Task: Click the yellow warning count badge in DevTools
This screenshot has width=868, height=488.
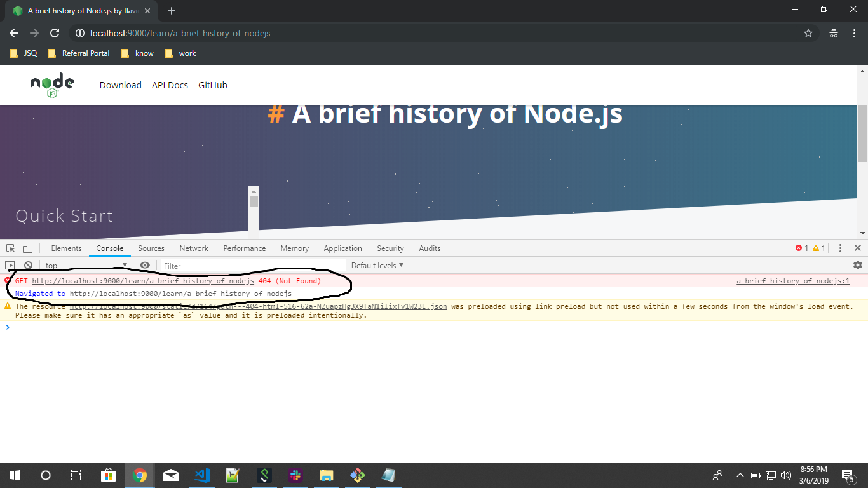Action: point(819,248)
